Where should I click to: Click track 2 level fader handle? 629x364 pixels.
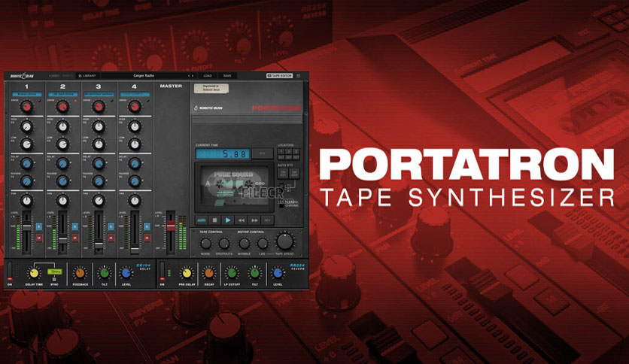tap(62, 239)
